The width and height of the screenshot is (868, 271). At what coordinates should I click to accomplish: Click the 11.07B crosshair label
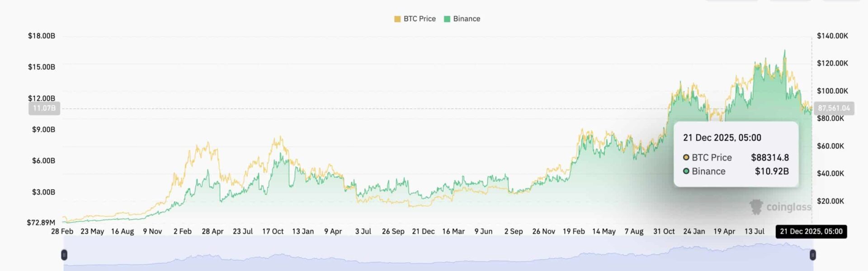[44, 108]
